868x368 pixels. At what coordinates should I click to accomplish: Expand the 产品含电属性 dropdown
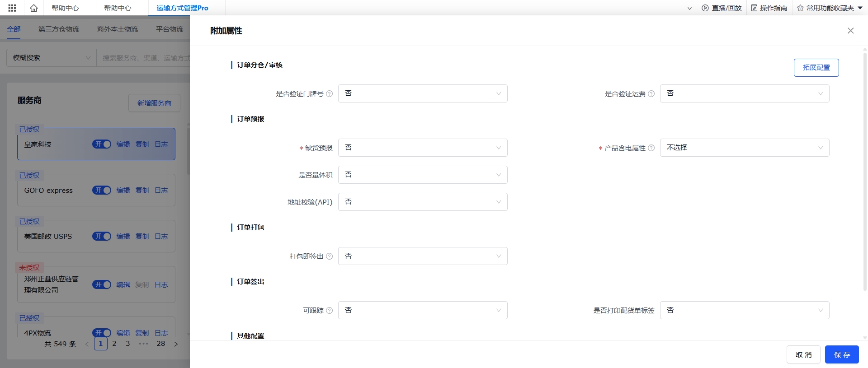(744, 148)
